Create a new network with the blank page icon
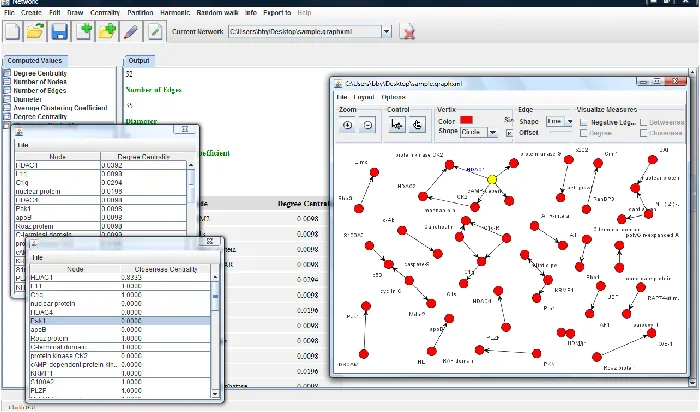Image resolution: width=700 pixels, height=412 pixels. (12, 32)
